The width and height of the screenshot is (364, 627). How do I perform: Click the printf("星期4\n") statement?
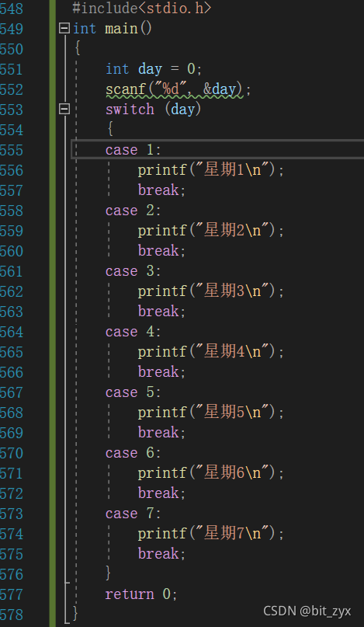click(x=211, y=352)
